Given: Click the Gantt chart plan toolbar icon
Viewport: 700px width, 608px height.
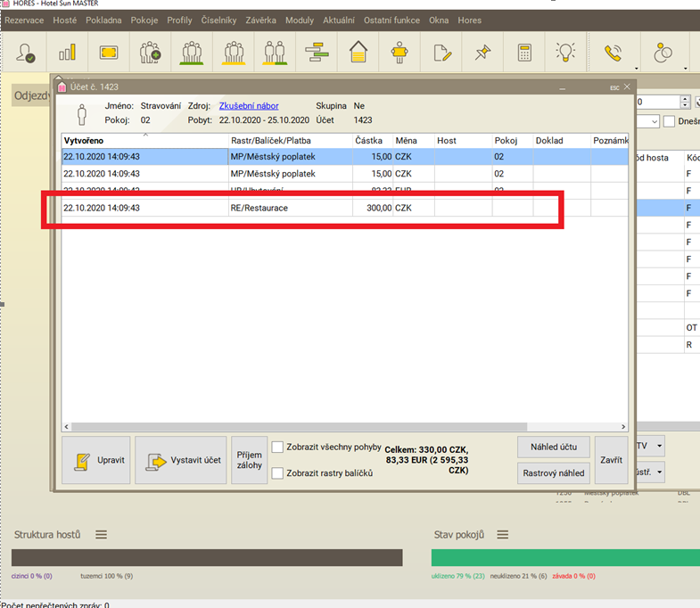Looking at the screenshot, I should tap(317, 53).
